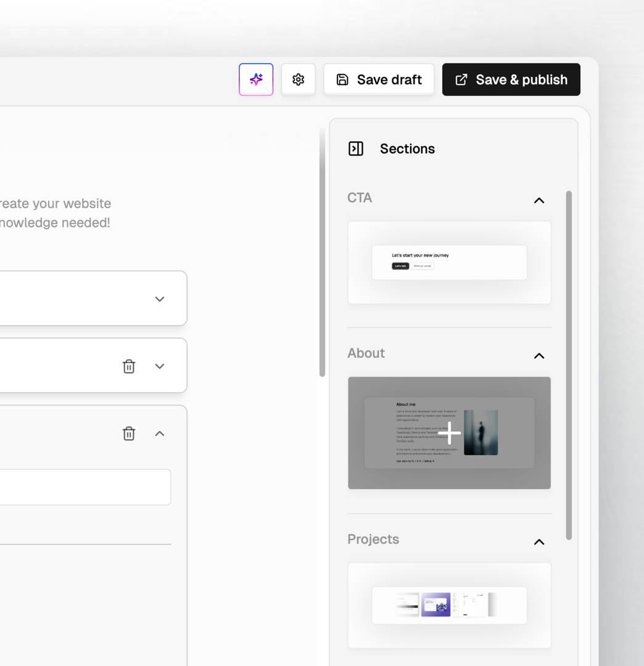Collapse the expanded card with up chevron

160,434
